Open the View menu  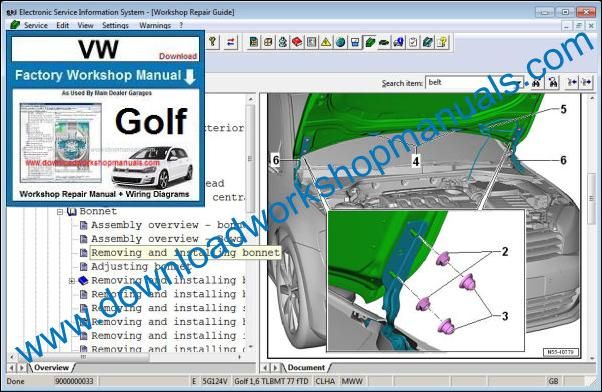(x=85, y=25)
